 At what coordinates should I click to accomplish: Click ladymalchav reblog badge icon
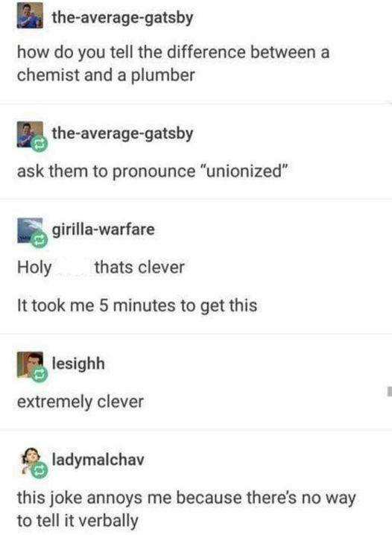click(39, 471)
